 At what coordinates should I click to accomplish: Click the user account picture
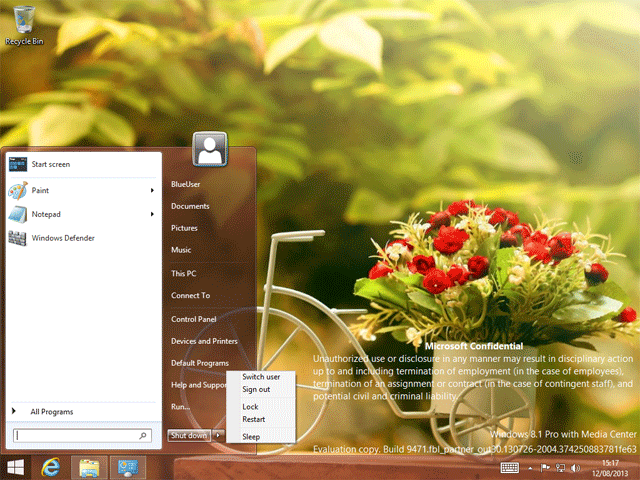[x=210, y=150]
